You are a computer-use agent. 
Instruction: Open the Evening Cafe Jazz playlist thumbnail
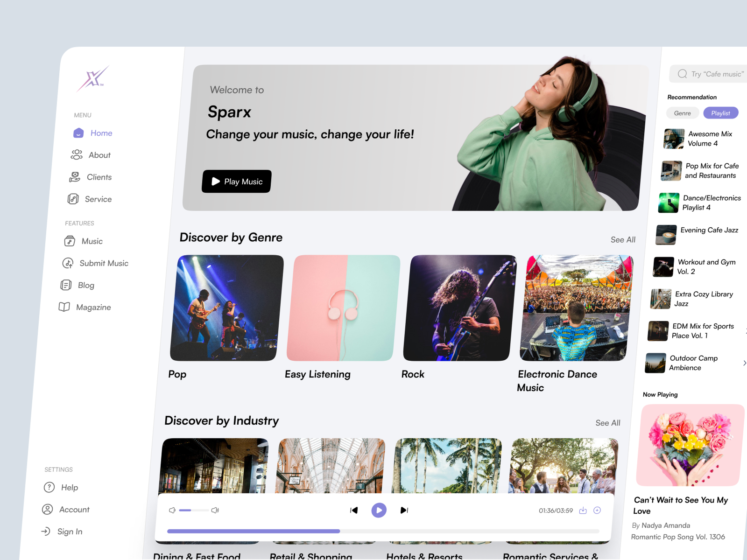[x=666, y=235]
